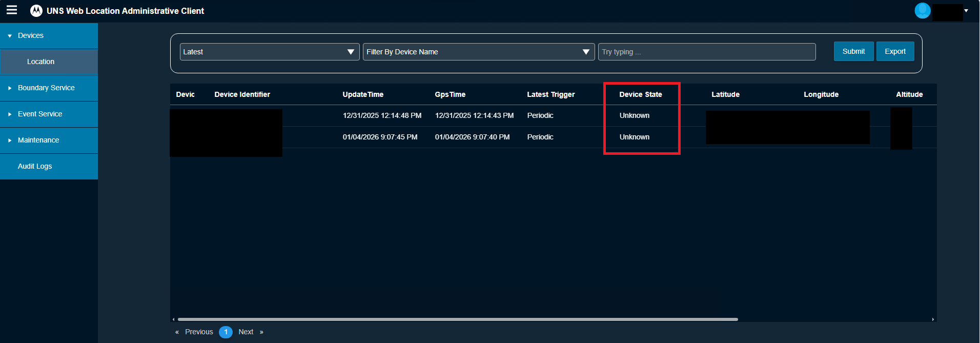Click the Altitude column header

click(x=909, y=94)
